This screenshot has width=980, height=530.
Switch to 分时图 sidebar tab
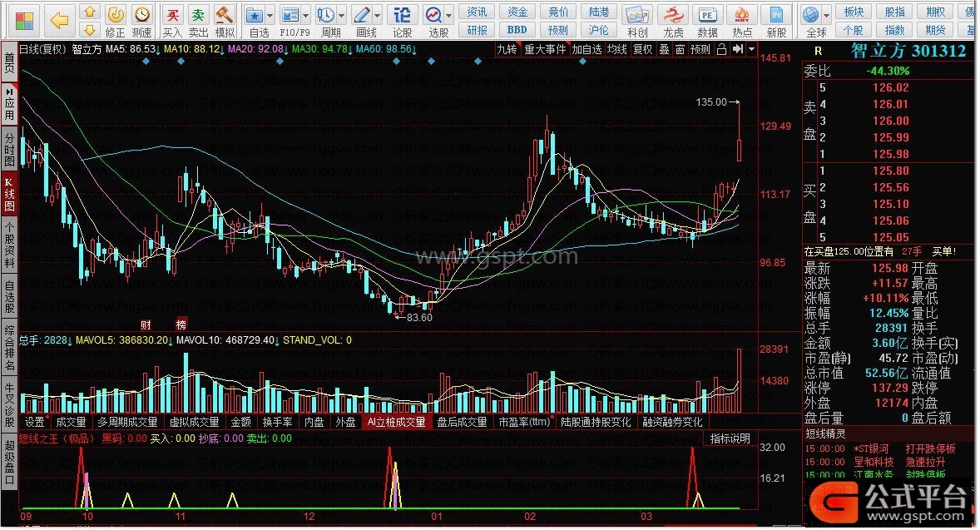pos(9,149)
